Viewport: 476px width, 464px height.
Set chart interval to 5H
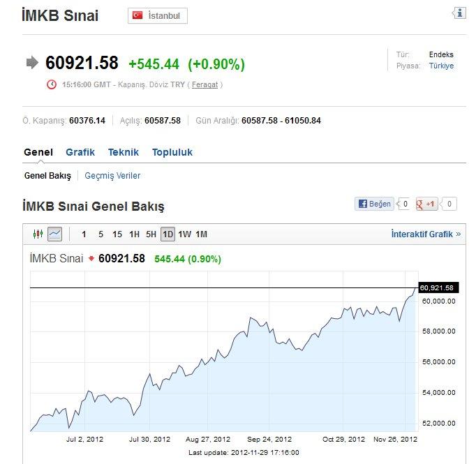(151, 234)
